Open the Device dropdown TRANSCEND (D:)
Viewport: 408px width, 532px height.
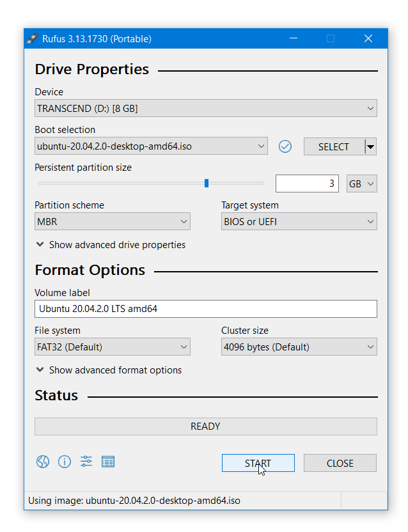click(x=206, y=108)
